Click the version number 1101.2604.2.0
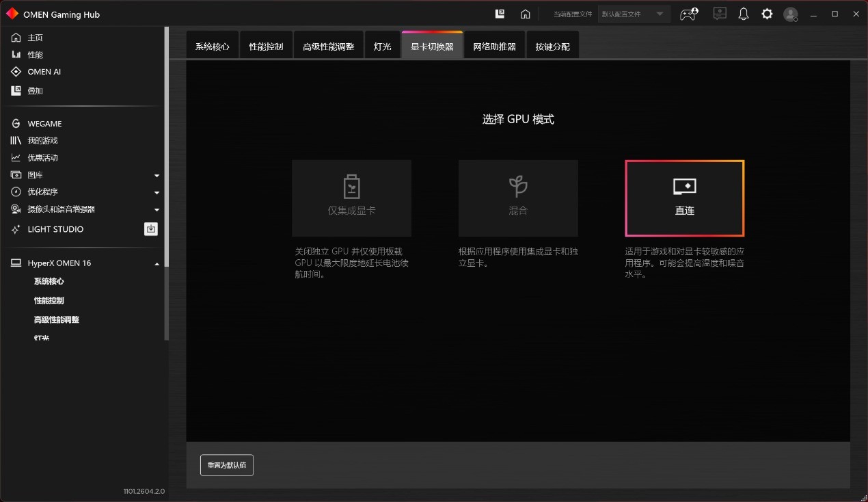The height and width of the screenshot is (502, 868). (x=144, y=491)
